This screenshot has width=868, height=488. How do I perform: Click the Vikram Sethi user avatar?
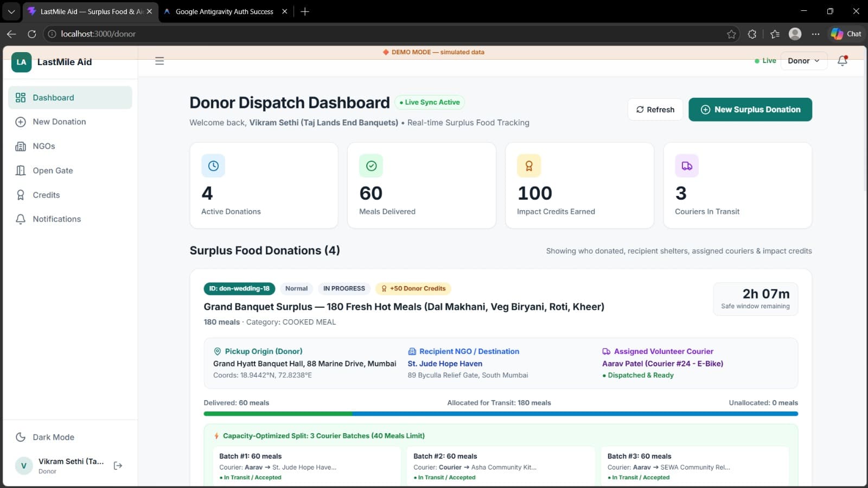coord(24,466)
